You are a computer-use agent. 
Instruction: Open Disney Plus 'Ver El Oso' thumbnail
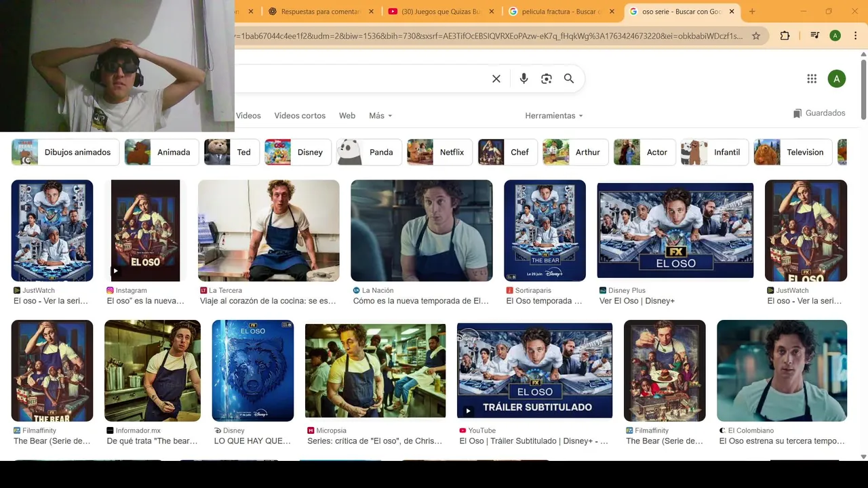coord(675,230)
